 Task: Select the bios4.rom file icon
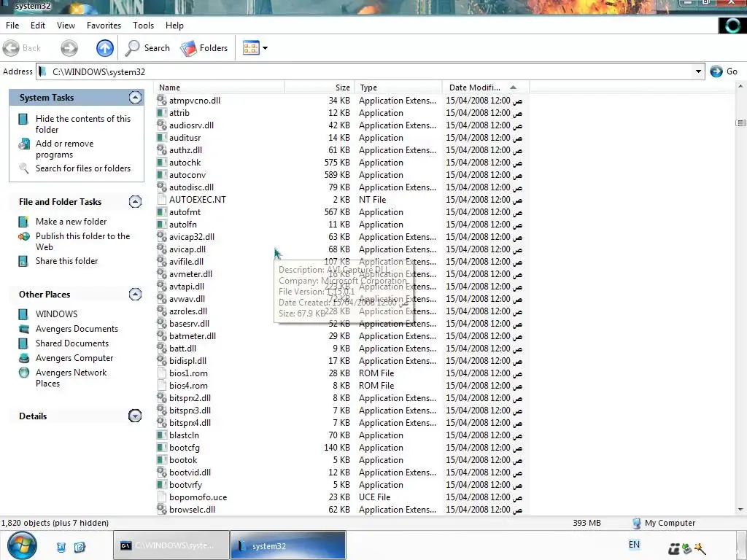(162, 386)
